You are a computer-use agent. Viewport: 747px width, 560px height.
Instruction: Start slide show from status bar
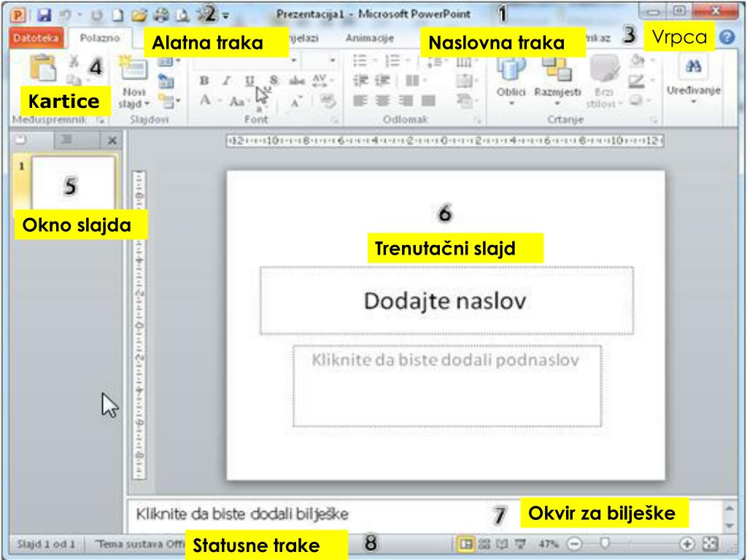tap(521, 543)
